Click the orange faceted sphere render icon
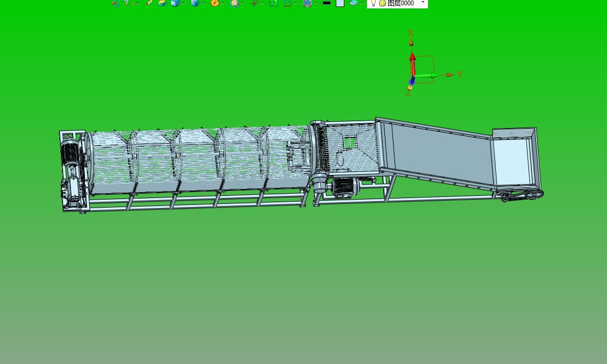The height and width of the screenshot is (364, 607). (x=215, y=3)
